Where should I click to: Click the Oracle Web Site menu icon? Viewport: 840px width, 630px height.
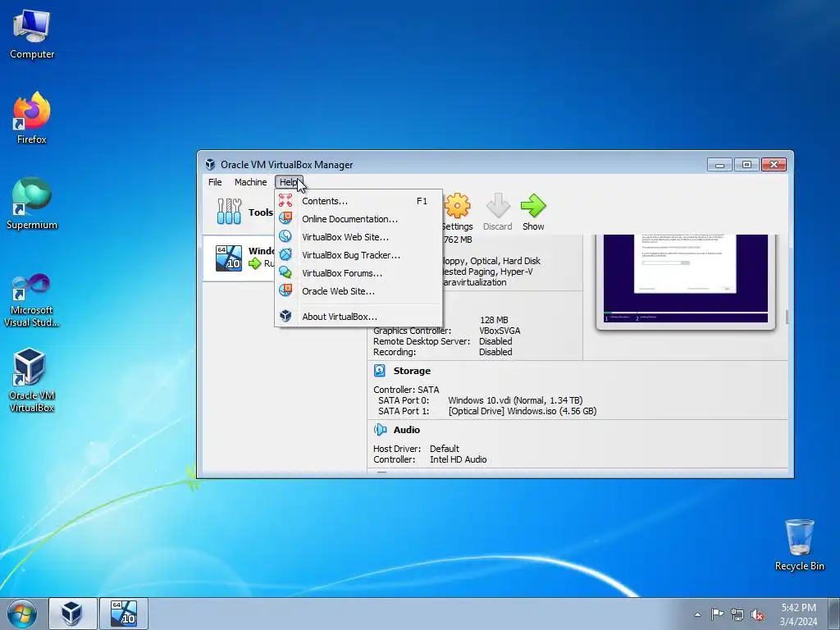click(285, 290)
